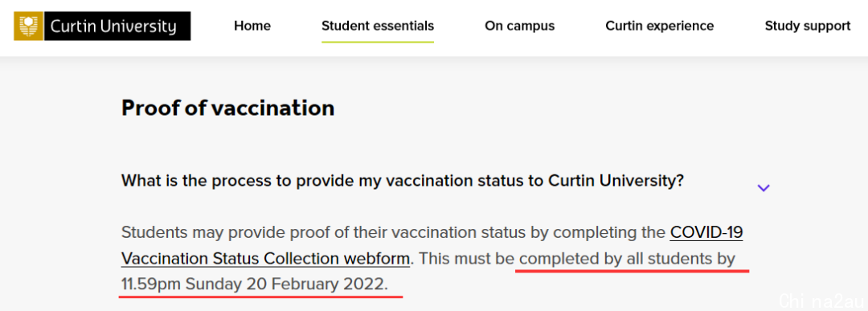Click the Curtin University gold shield logo
The image size is (868, 311).
coord(29,26)
